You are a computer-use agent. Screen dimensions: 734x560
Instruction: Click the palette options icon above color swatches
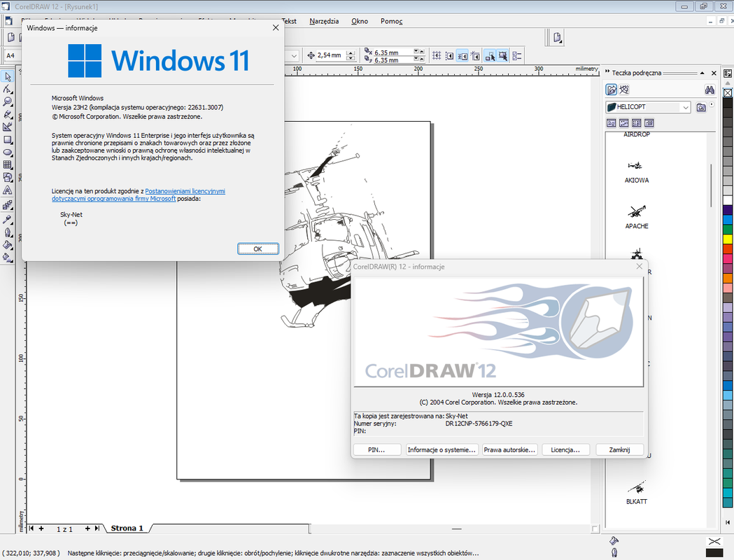(x=728, y=73)
